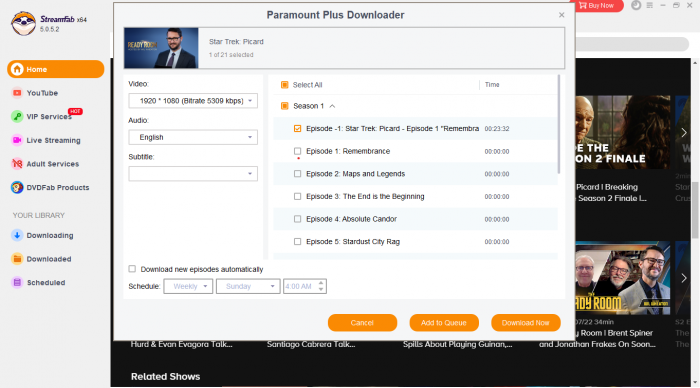700x388 pixels.
Task: Click the Time column header
Action: [492, 85]
